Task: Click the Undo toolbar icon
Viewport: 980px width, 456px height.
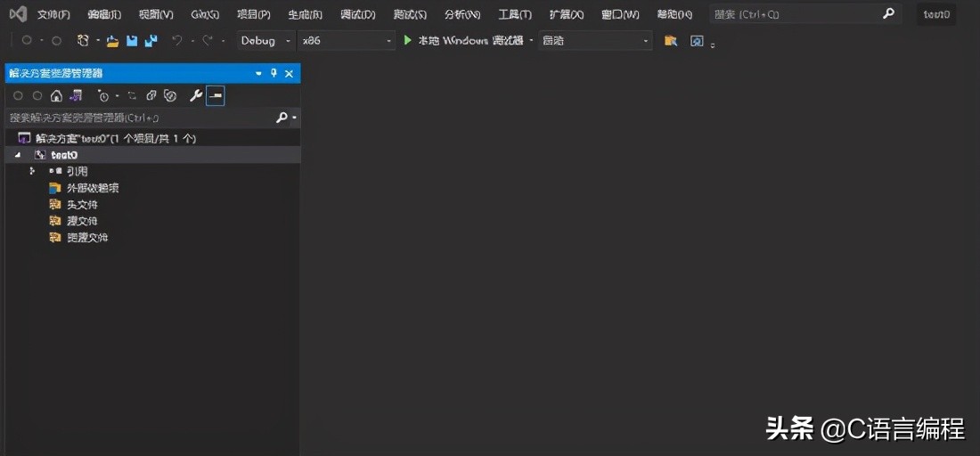Action: coord(177,41)
